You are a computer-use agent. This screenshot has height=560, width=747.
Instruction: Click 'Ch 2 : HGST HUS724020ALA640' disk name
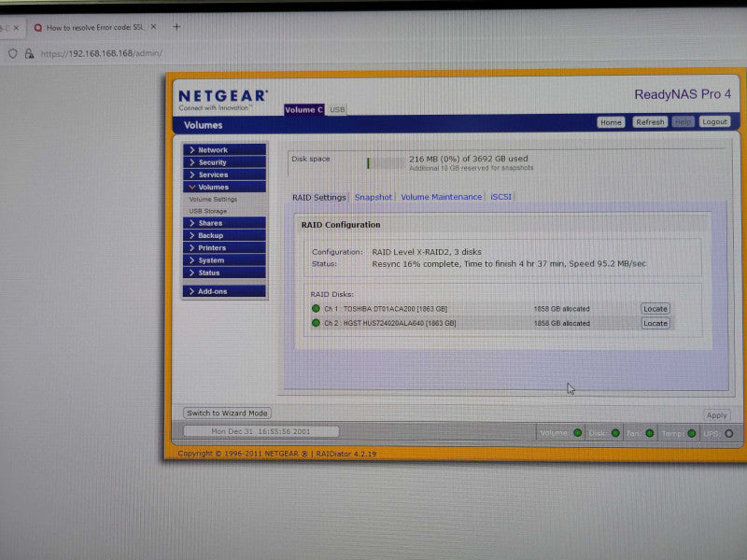pos(390,323)
